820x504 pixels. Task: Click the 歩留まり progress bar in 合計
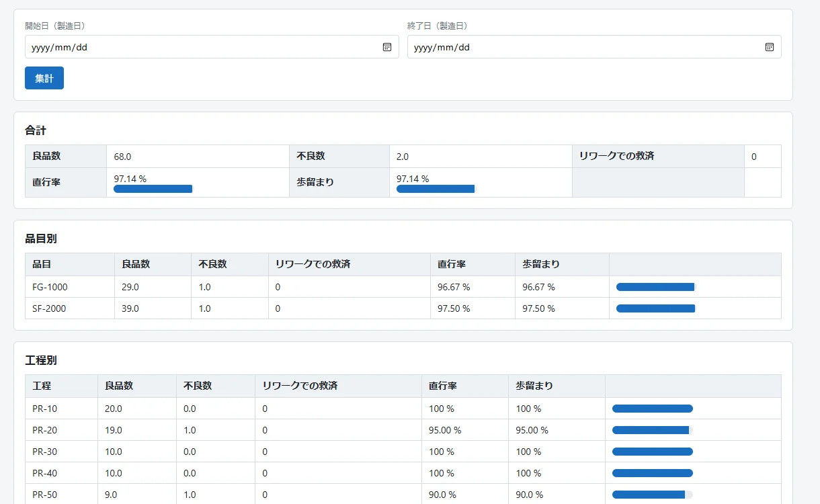tap(436, 189)
